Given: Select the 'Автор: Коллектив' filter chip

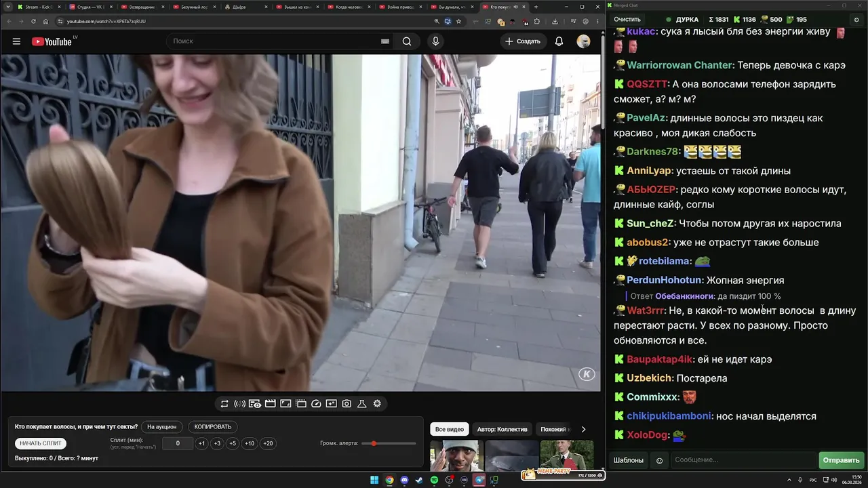Looking at the screenshot, I should pos(502,429).
